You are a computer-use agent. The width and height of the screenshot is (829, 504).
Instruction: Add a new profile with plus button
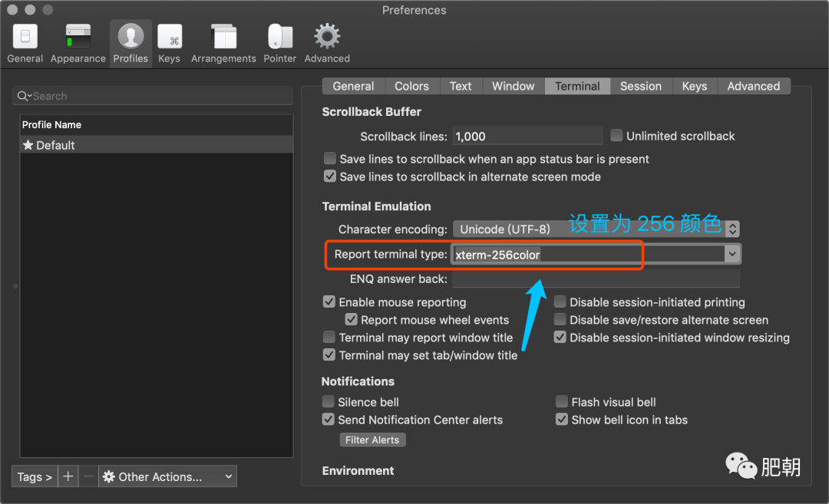point(68,476)
